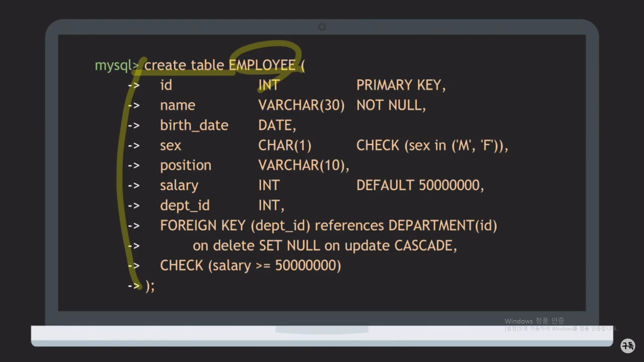This screenshot has height=362, width=644.
Task: Click the Windows 정품 인증 watermark title
Action: coord(534,321)
